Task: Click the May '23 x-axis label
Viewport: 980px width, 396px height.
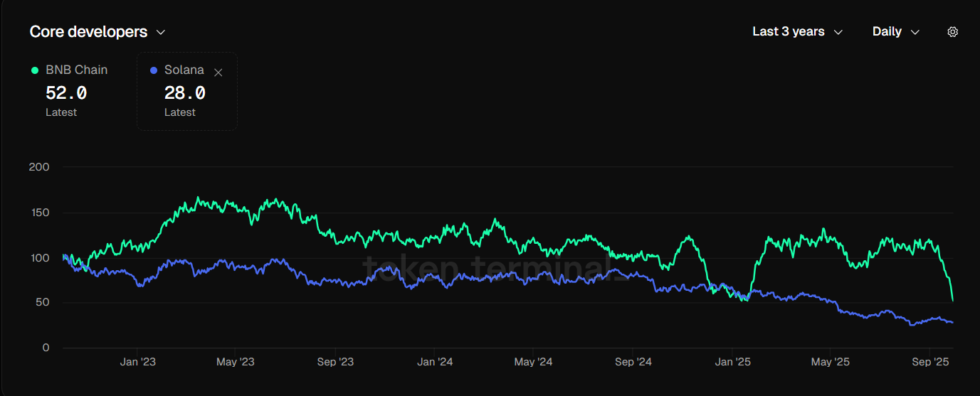Action: [x=236, y=362]
